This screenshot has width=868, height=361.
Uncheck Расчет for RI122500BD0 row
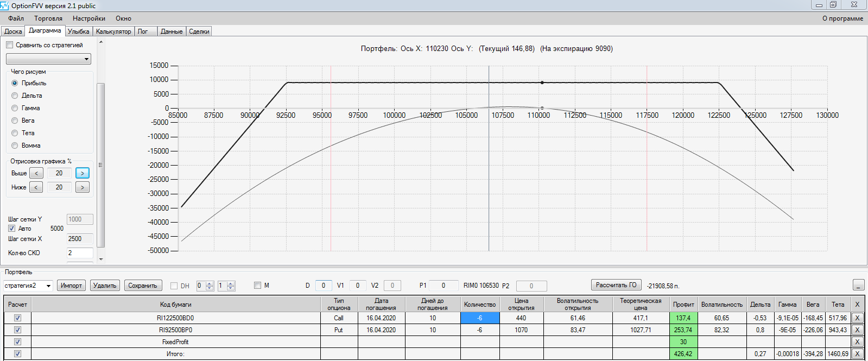(x=17, y=318)
